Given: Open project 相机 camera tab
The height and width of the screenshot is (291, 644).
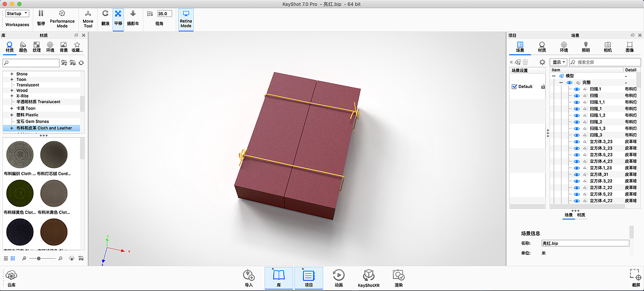Looking at the screenshot, I should [x=608, y=47].
